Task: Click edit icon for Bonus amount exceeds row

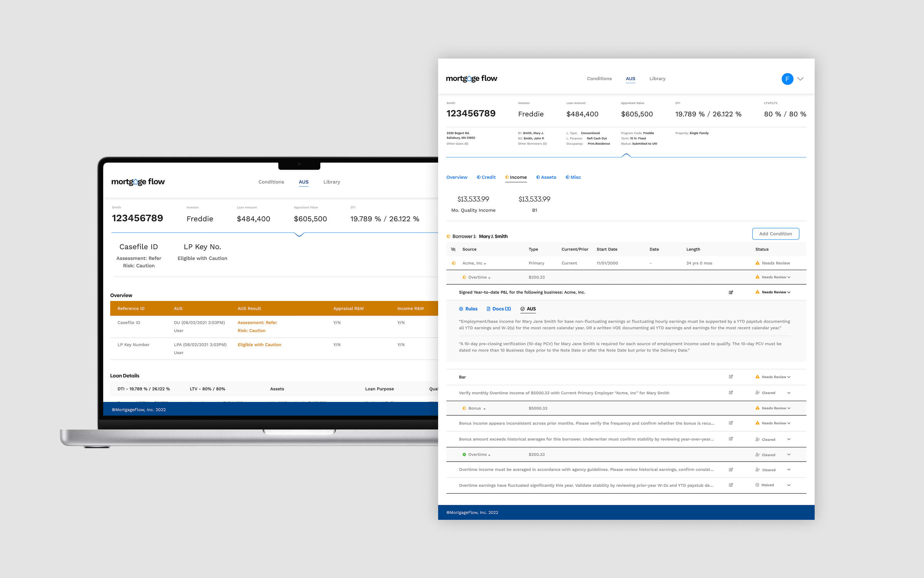Action: click(x=731, y=439)
